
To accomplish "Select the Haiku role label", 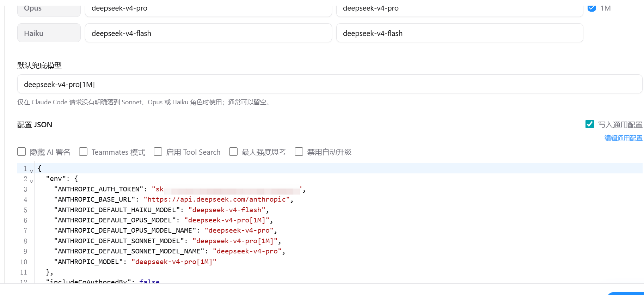I will [49, 33].
